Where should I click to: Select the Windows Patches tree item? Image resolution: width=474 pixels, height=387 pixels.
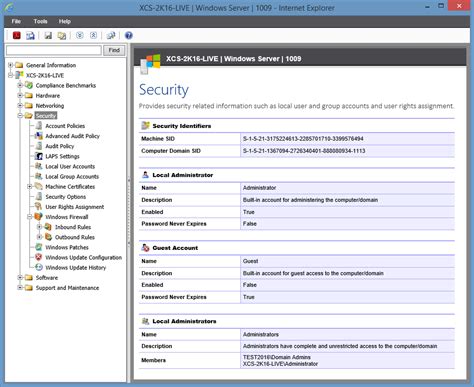pyautogui.click(x=67, y=247)
